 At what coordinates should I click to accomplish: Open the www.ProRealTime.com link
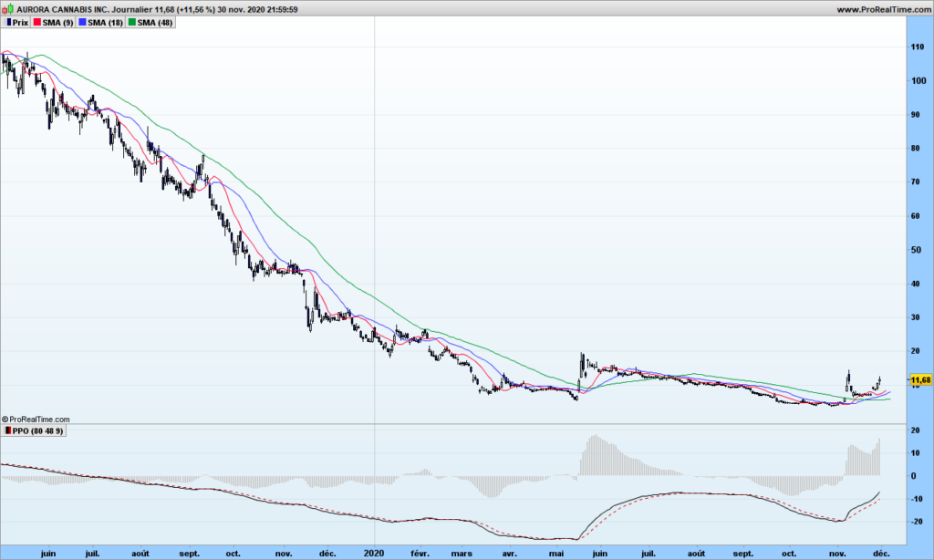click(x=883, y=9)
